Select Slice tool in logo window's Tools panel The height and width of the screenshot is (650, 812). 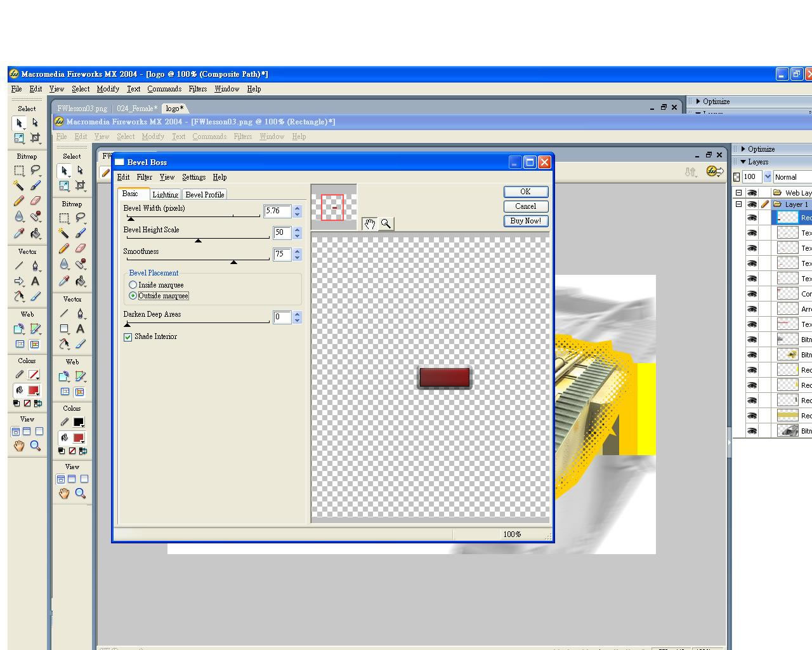[x=36, y=329]
